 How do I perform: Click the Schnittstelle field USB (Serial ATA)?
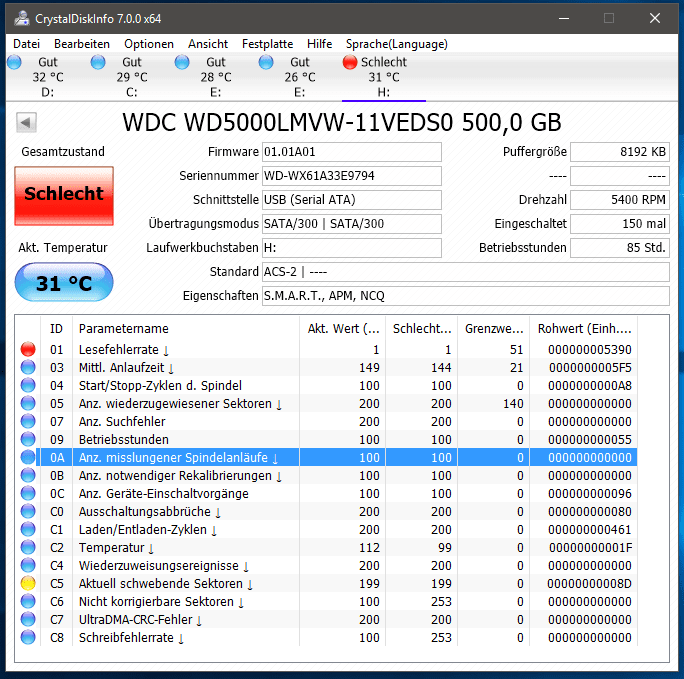click(352, 200)
